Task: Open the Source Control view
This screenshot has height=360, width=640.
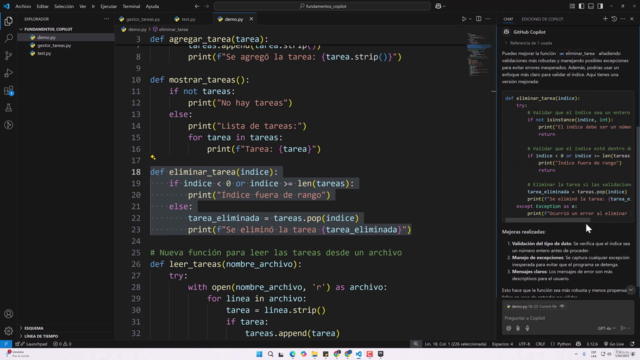Action: [9, 56]
